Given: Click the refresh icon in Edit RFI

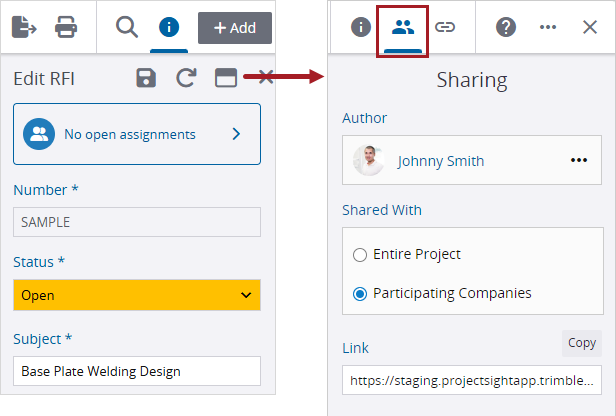Looking at the screenshot, I should (186, 79).
